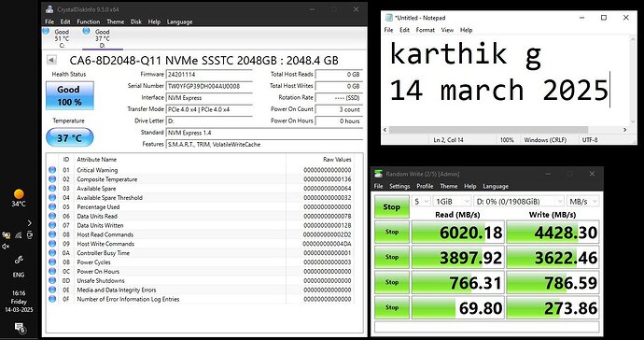This screenshot has width=644, height=340.
Task: Open Settings menu in CrystalDiskMark
Action: 399,186
